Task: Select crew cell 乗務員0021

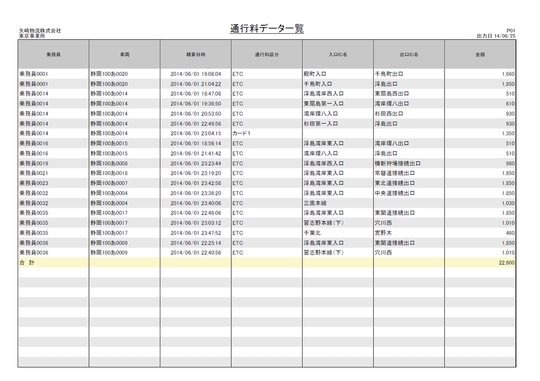Action: click(34, 173)
